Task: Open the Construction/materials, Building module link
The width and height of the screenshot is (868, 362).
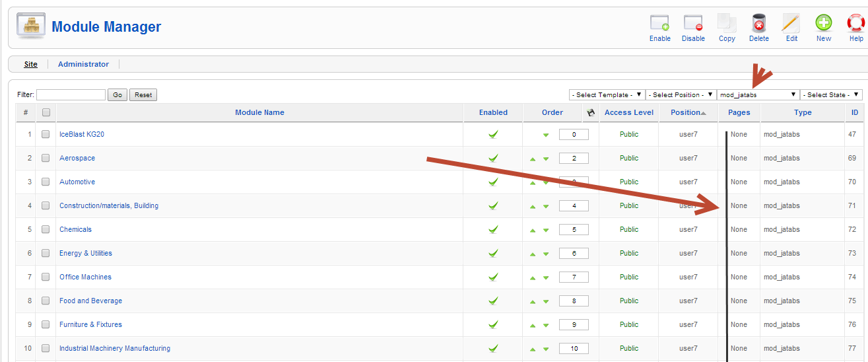Action: tap(109, 205)
